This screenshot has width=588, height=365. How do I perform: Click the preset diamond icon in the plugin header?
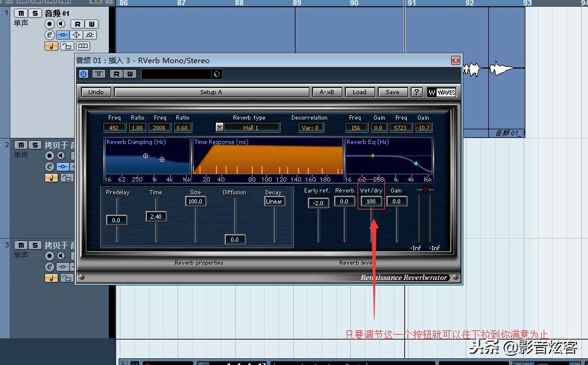pos(216,73)
